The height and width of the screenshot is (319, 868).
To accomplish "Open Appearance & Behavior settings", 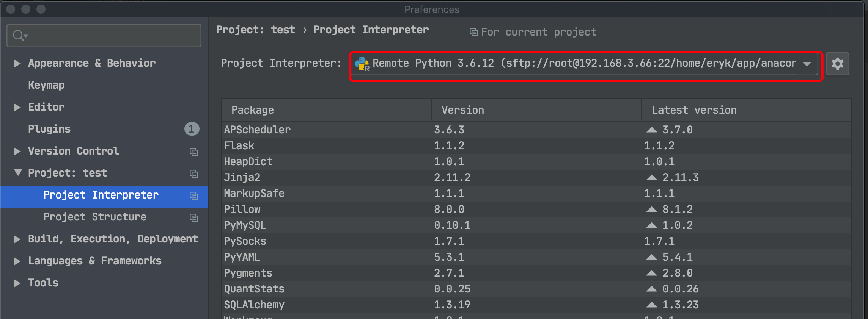I will tap(92, 63).
